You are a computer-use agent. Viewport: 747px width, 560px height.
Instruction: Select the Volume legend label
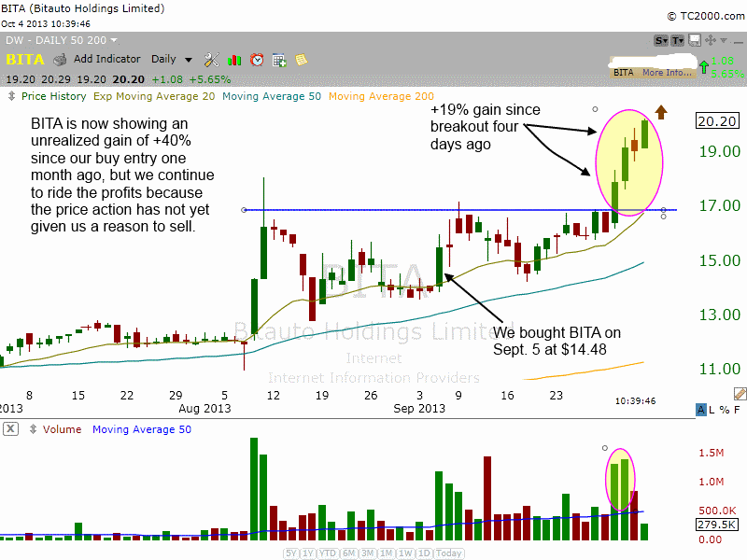(62, 429)
